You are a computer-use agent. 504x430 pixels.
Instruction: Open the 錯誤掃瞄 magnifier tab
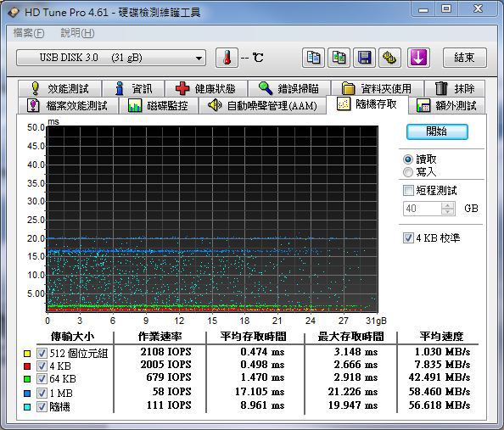point(289,88)
